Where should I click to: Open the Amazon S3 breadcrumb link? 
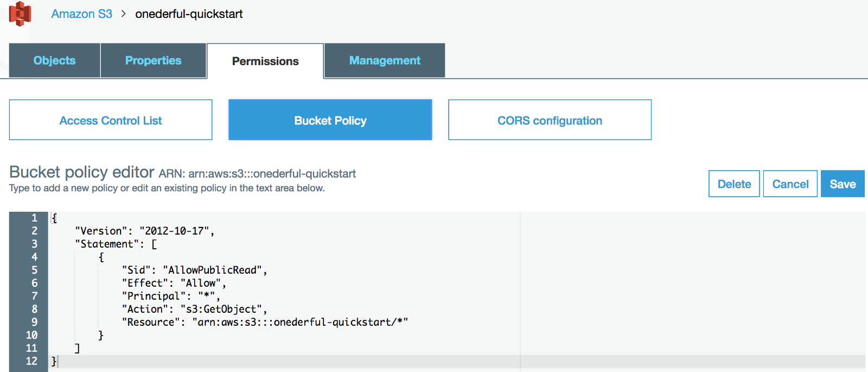(x=81, y=14)
